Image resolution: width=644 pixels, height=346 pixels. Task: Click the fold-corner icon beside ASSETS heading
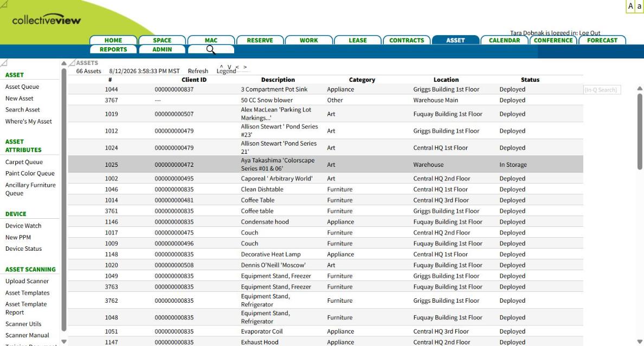click(72, 63)
